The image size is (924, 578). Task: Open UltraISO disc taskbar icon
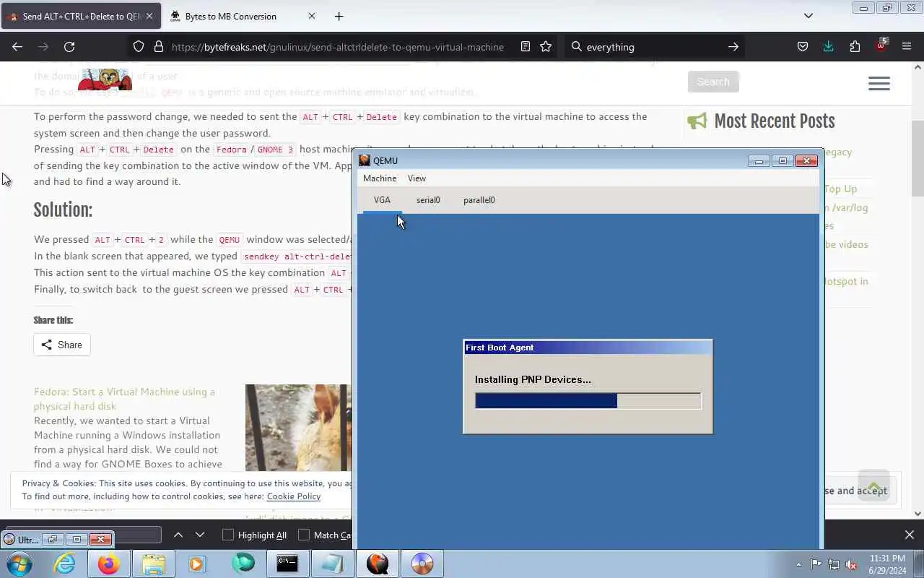pyautogui.click(x=422, y=564)
